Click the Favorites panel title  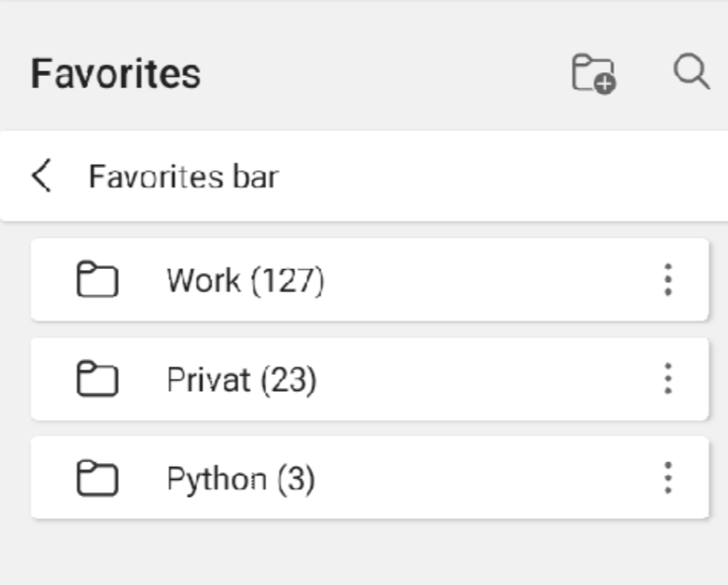click(x=115, y=73)
